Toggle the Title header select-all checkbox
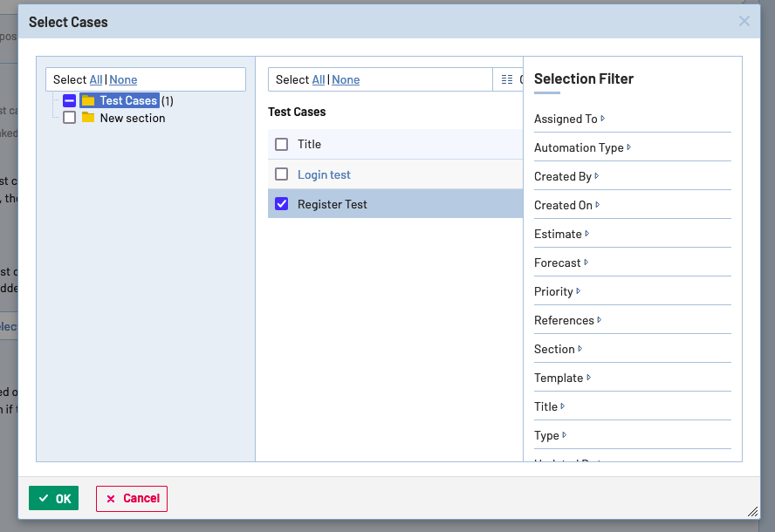This screenshot has width=775, height=532. (281, 144)
